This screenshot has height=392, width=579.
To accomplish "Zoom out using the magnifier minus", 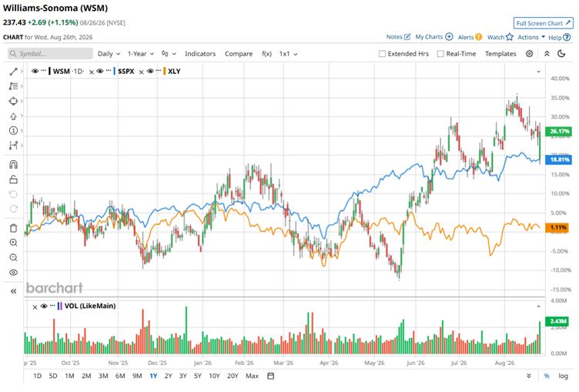I will [13, 257].
